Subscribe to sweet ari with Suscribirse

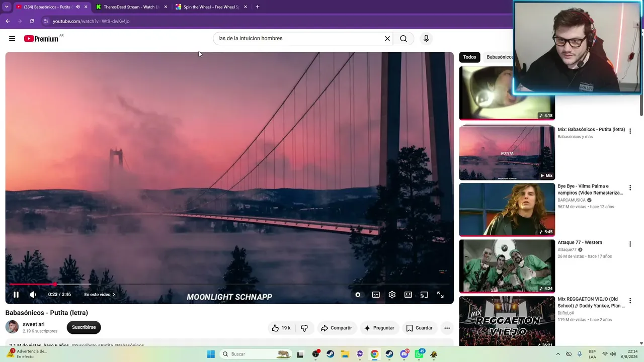(x=84, y=327)
